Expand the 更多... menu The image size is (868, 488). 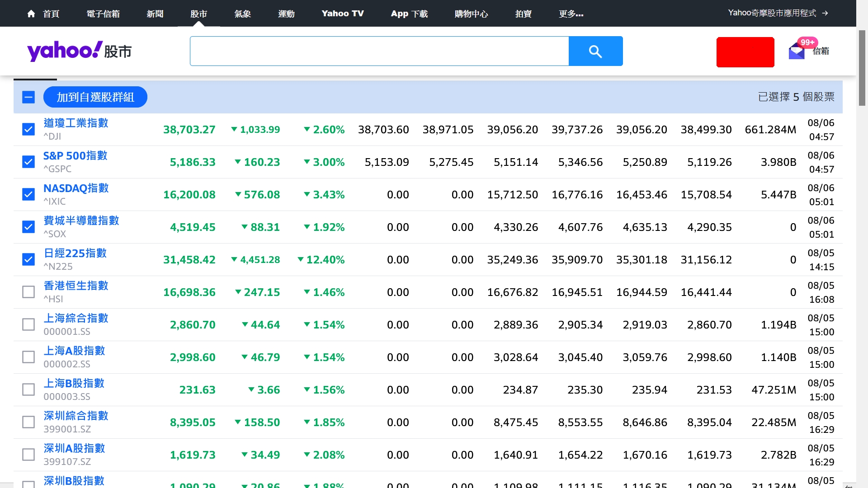571,14
